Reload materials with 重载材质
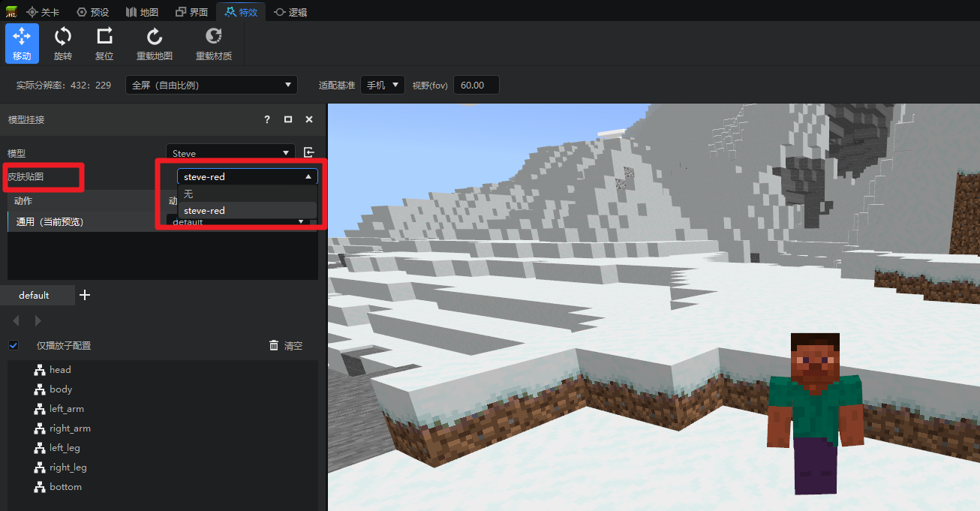Image resolution: width=980 pixels, height=511 pixels. point(214,44)
